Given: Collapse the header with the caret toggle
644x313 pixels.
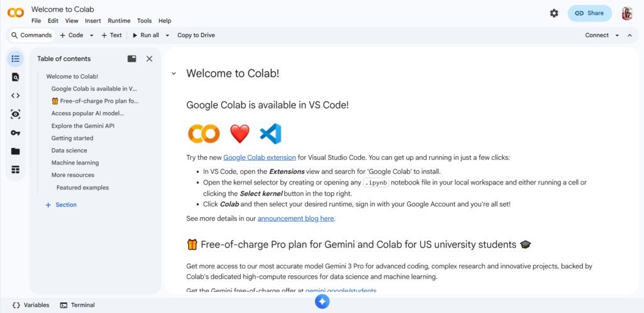Looking at the screenshot, I should (630, 35).
